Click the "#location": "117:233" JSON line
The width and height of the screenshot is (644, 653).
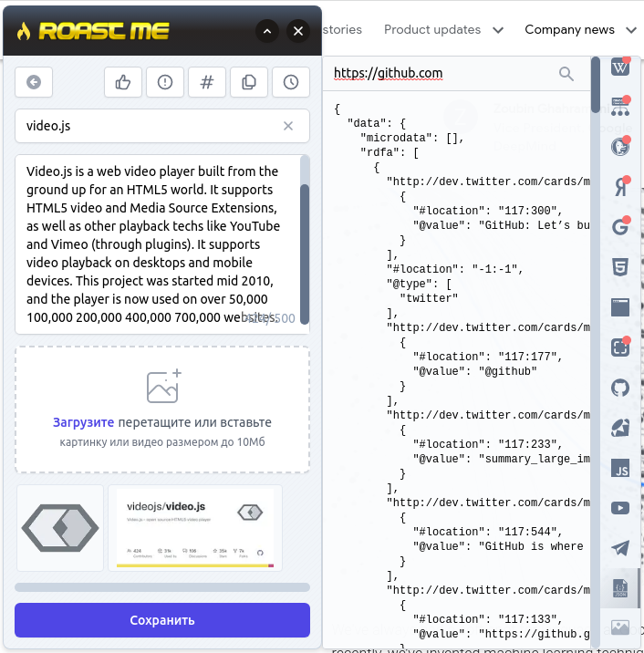487,444
